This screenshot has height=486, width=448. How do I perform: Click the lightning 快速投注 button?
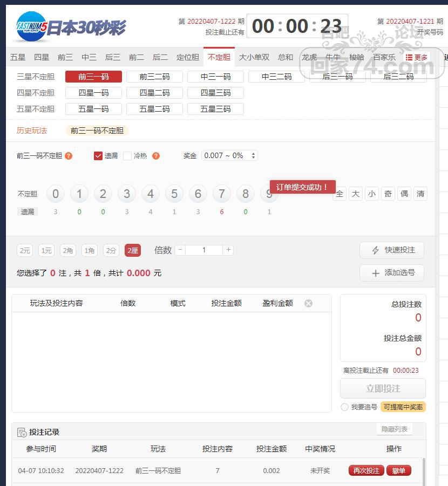[x=392, y=250]
